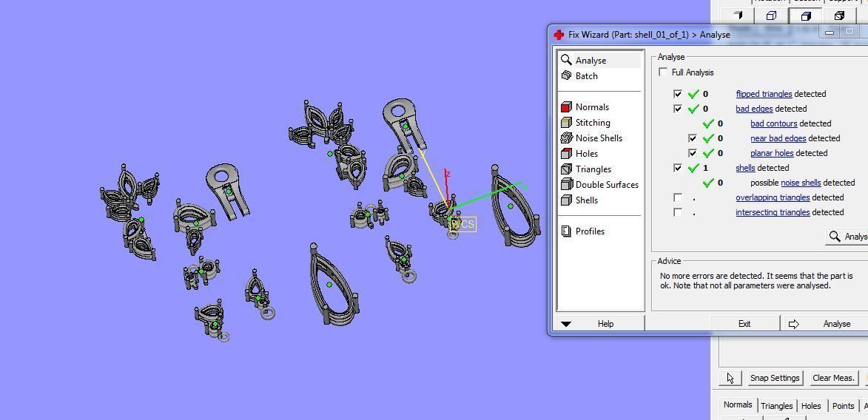Click the Exit button
The height and width of the screenshot is (420, 868).
point(744,324)
